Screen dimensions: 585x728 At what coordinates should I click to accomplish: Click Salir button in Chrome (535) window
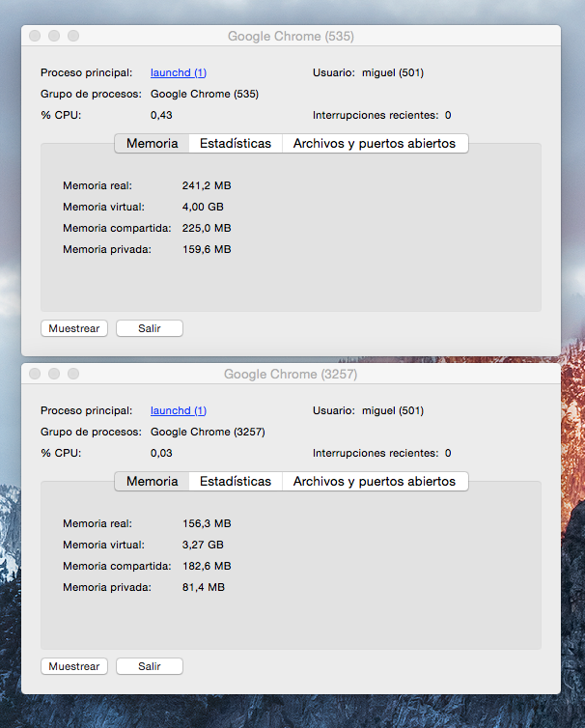150,328
